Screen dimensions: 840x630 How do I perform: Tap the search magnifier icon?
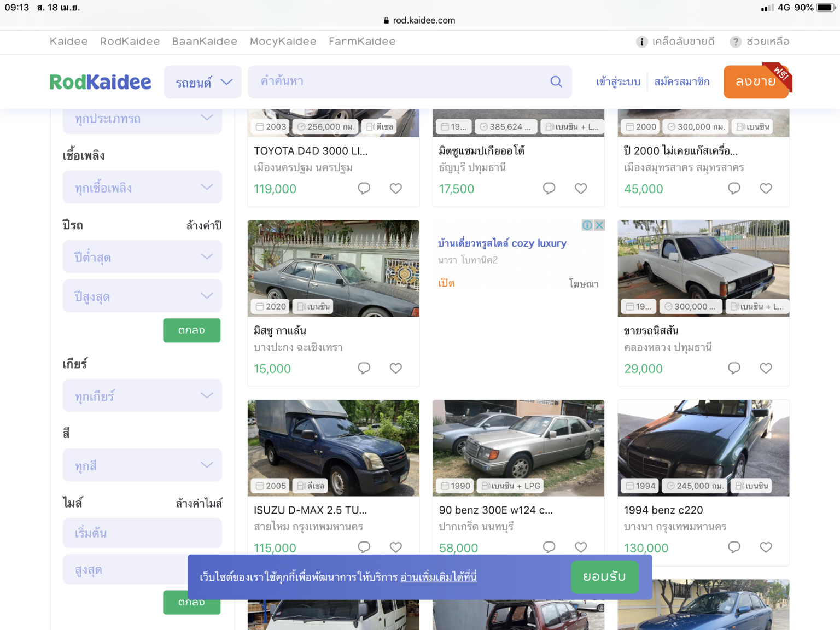[556, 81]
